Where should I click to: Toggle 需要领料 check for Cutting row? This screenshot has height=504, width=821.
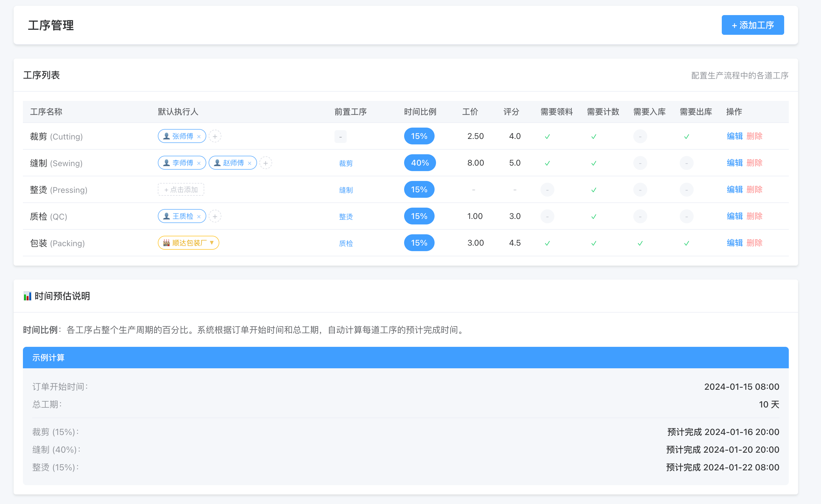tap(547, 137)
